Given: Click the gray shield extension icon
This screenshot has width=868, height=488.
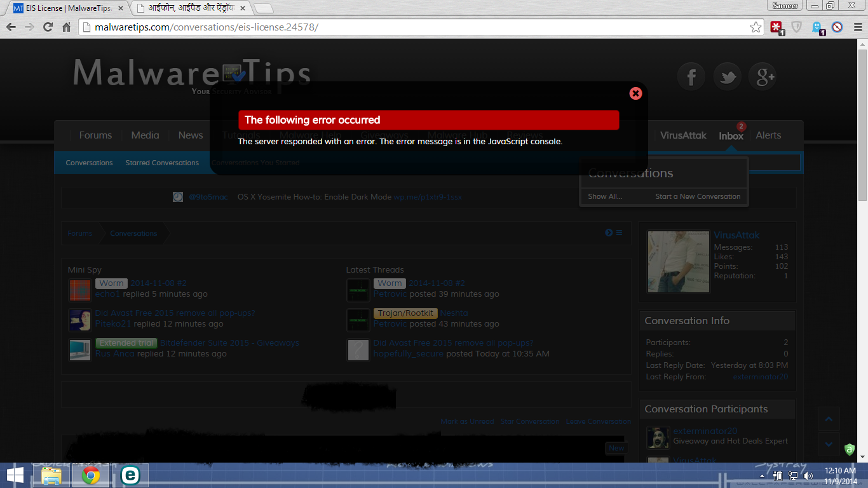Looking at the screenshot, I should 796,27.
